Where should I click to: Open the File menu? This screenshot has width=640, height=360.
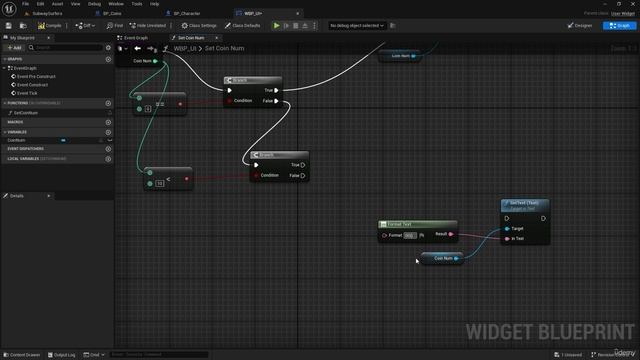[x=25, y=4]
